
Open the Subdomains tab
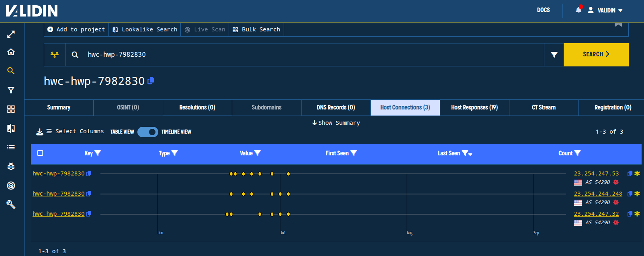[x=267, y=107]
